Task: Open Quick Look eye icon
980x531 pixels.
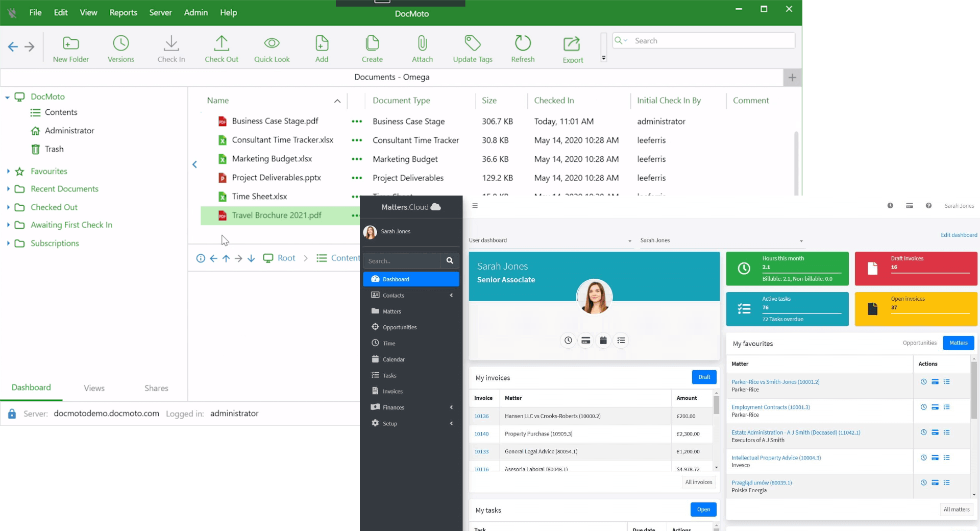Action: tap(272, 49)
